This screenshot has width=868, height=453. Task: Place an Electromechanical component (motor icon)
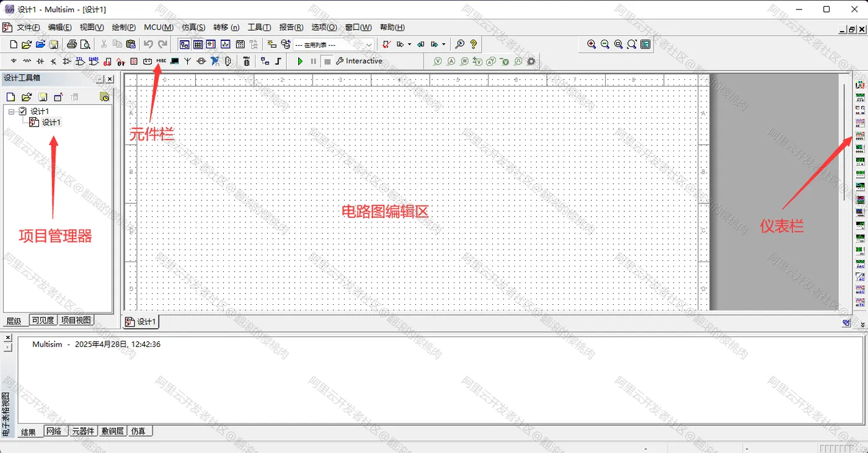pos(201,61)
